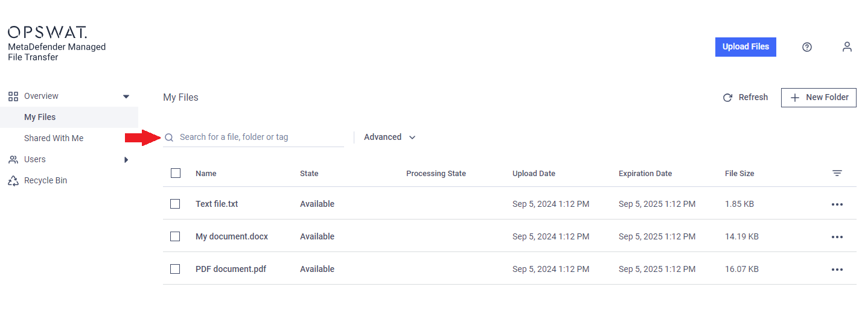Expand the Users section arrow
The image size is (868, 316).
click(126, 160)
